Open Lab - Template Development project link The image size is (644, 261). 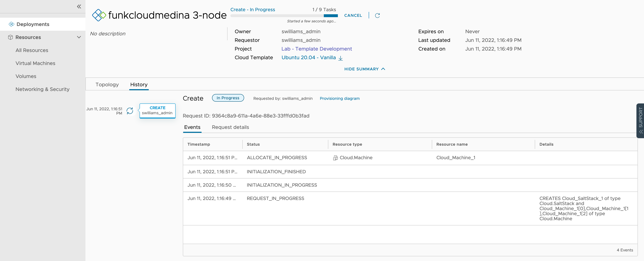[316, 49]
